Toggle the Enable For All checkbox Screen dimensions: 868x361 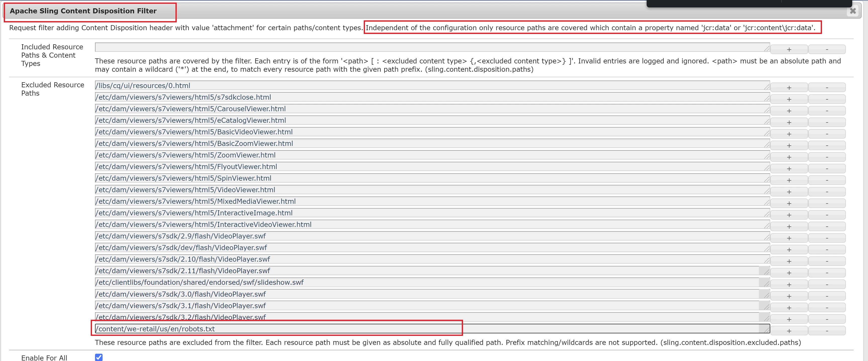click(x=99, y=357)
